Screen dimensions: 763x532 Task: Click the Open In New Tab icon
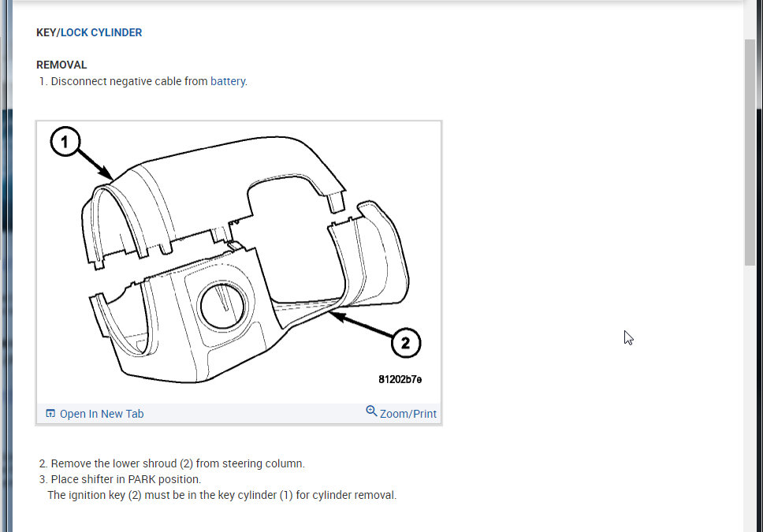[50, 413]
